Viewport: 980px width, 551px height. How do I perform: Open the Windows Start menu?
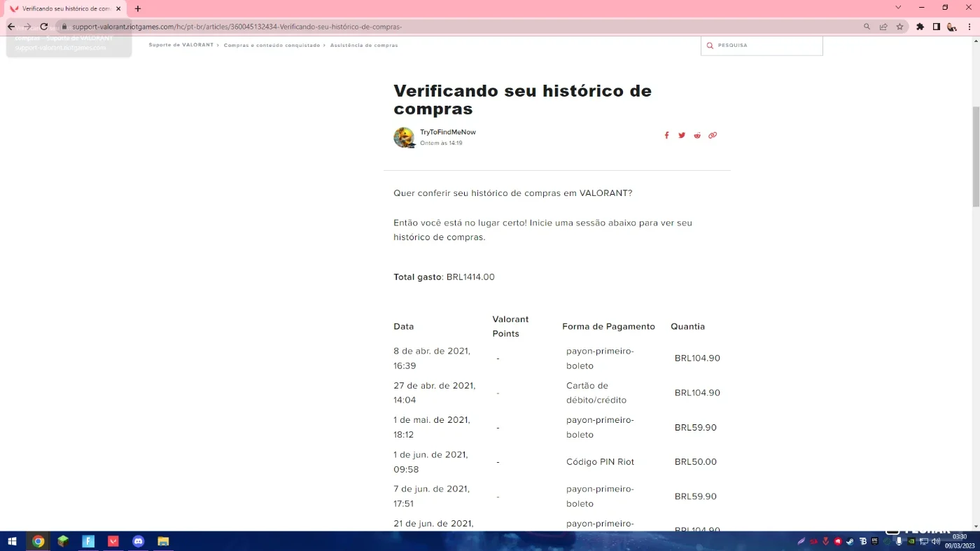tap(12, 541)
